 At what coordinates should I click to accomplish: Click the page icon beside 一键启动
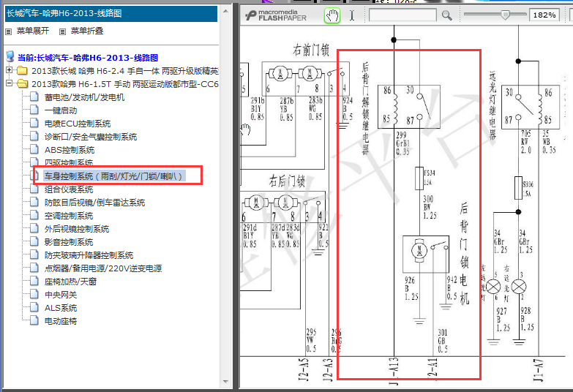coord(34,110)
